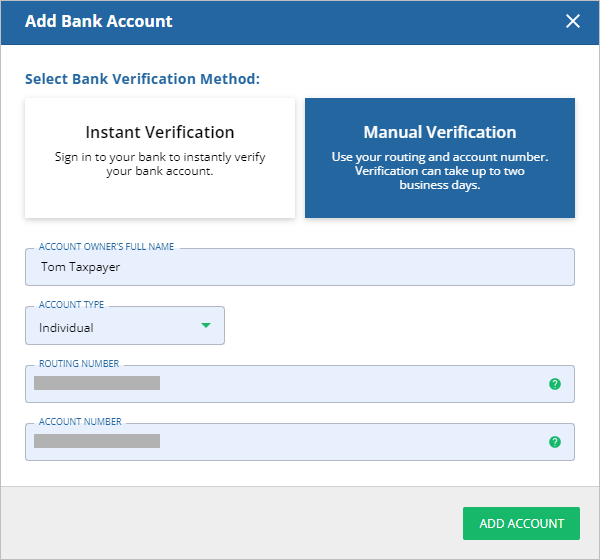Open the Account Type dropdown
The width and height of the screenshot is (600, 560).
[125, 326]
